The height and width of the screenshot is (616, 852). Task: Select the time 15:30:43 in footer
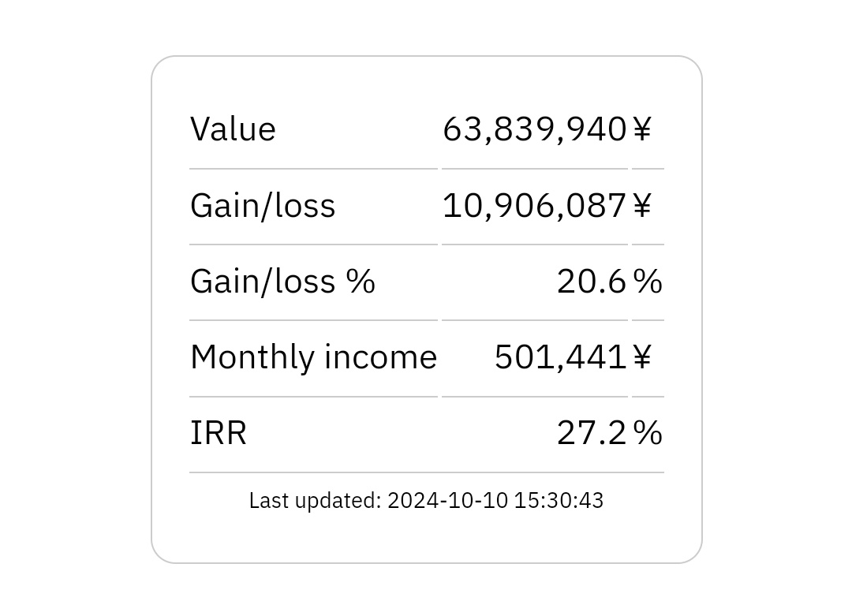tap(559, 501)
